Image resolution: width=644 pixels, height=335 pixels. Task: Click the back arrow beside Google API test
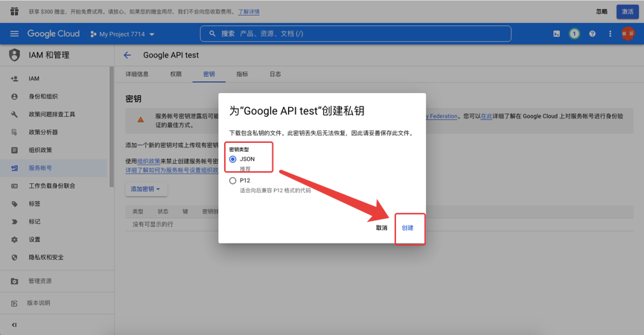(127, 55)
